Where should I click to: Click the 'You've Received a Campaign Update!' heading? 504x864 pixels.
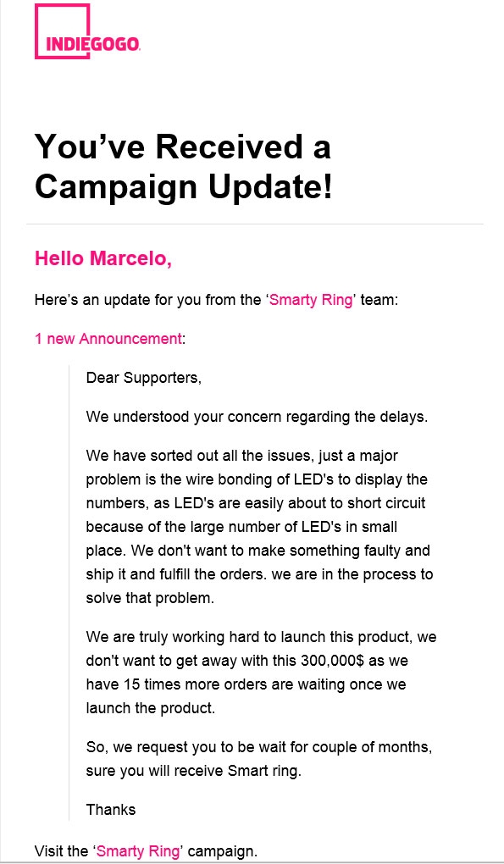(x=184, y=167)
